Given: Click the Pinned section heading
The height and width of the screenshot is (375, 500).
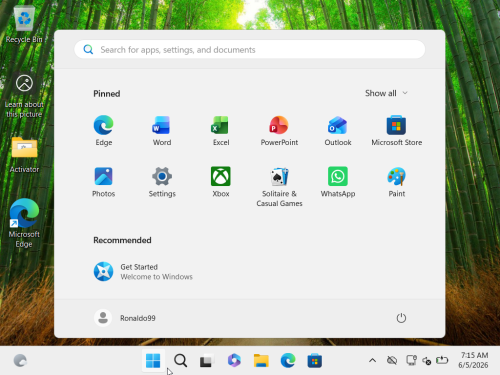Looking at the screenshot, I should pyautogui.click(x=107, y=94).
